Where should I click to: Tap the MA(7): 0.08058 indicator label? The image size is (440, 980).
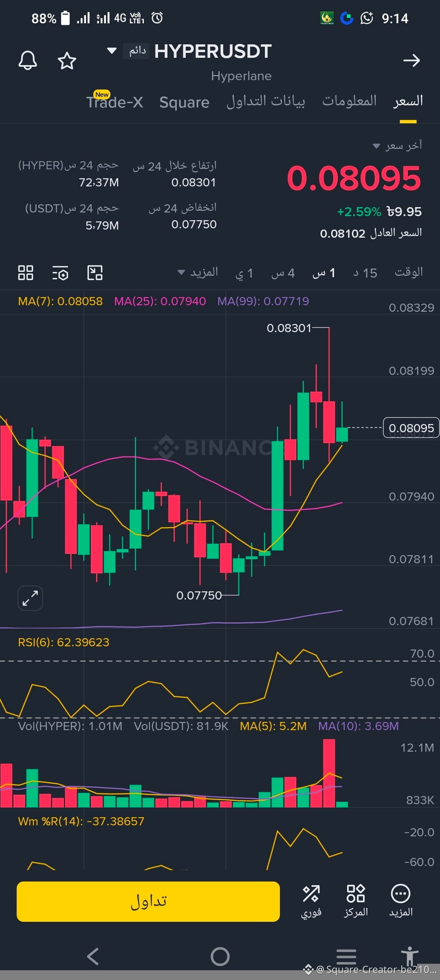[x=60, y=301]
